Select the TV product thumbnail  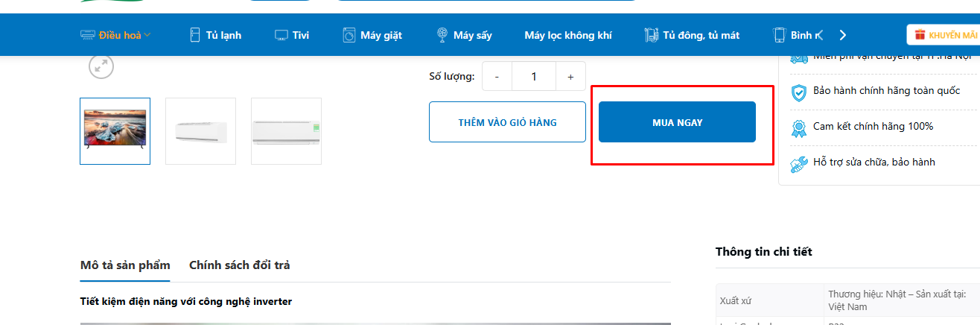115,131
